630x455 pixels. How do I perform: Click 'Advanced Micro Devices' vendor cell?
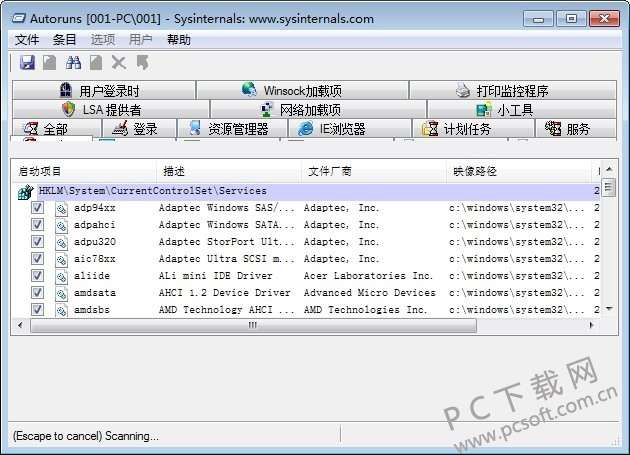pyautogui.click(x=370, y=293)
